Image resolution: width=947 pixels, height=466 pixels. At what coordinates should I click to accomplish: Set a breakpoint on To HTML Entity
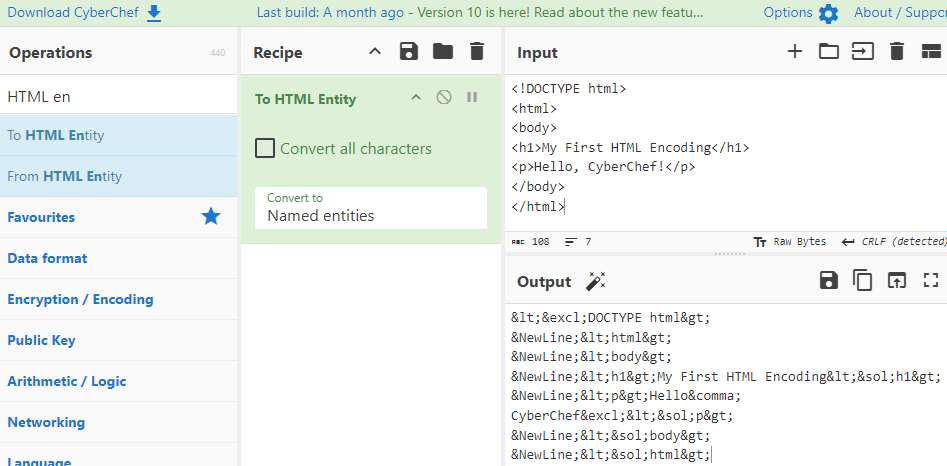[x=472, y=98]
